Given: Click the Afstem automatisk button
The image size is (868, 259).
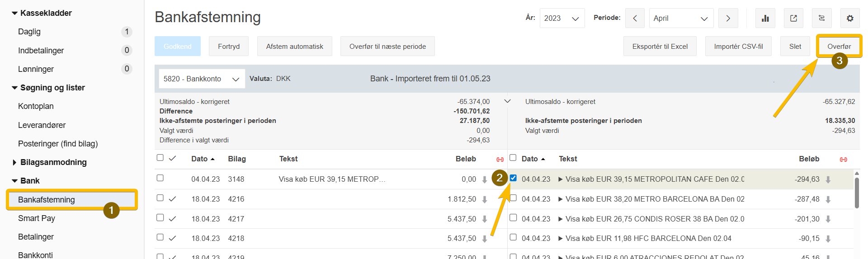Looking at the screenshot, I should click(294, 46).
